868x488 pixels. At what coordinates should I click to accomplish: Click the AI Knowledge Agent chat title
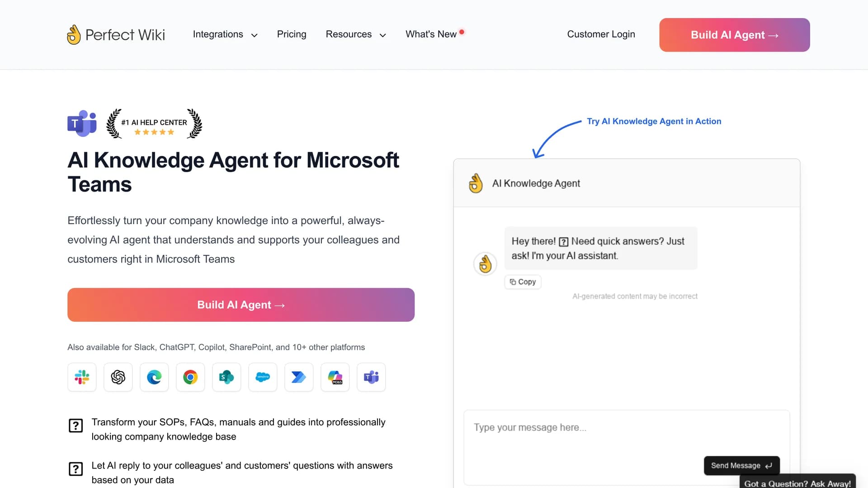[x=536, y=183]
